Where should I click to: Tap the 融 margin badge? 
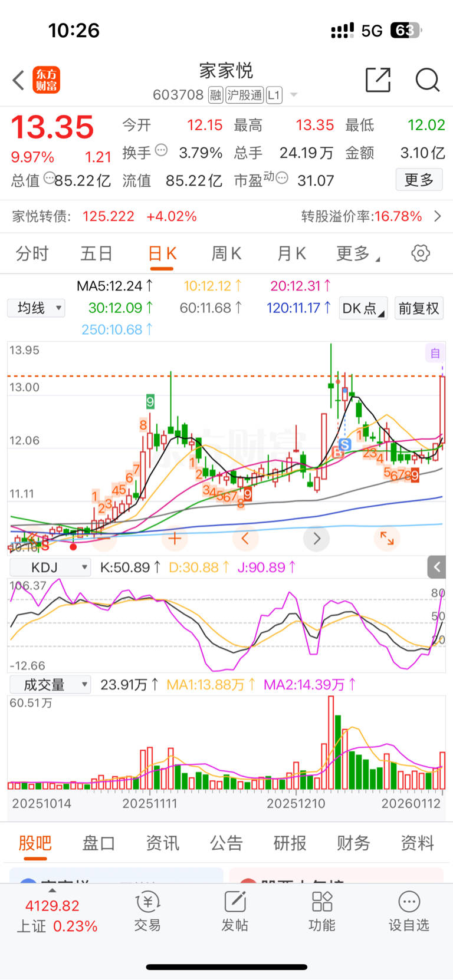tap(216, 95)
